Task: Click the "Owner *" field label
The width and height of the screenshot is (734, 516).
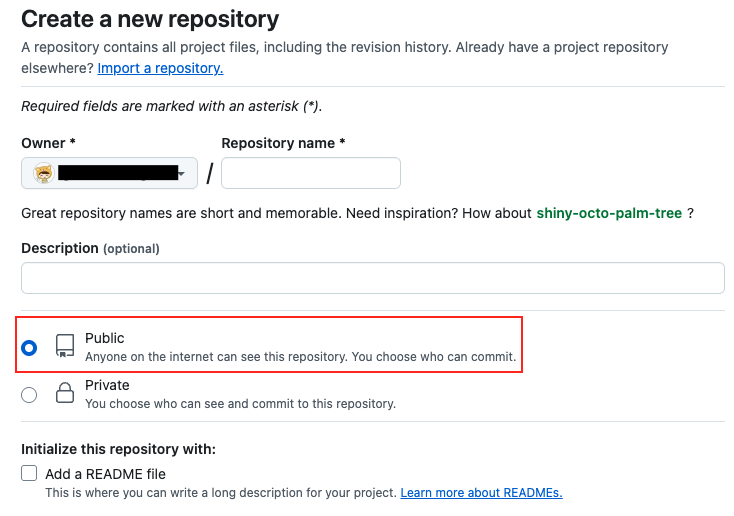Action: 48,143
